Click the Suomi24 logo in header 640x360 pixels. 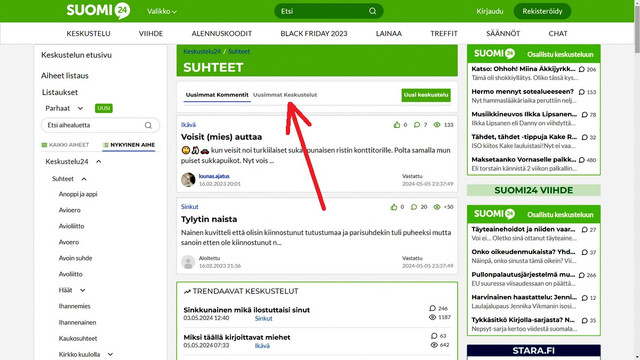[98, 11]
